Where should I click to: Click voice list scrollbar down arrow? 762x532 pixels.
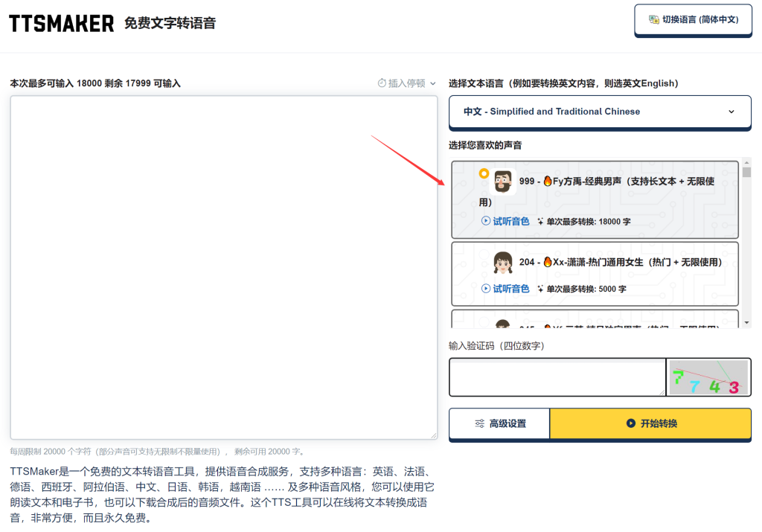746,323
